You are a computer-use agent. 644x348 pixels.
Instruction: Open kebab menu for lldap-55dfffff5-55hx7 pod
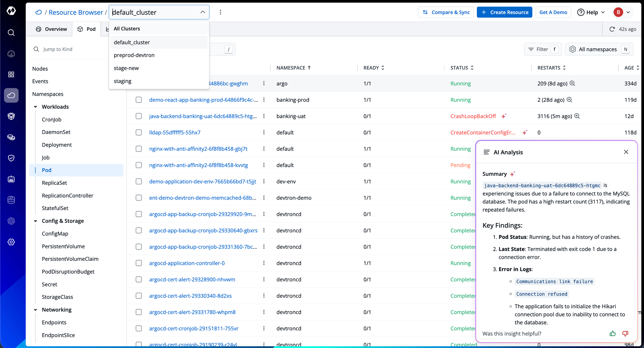264,132
